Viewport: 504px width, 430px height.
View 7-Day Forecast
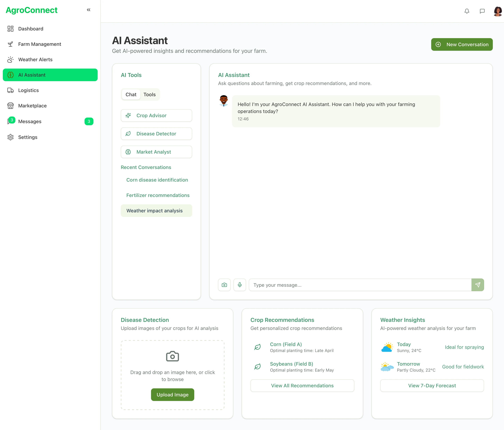pos(432,386)
